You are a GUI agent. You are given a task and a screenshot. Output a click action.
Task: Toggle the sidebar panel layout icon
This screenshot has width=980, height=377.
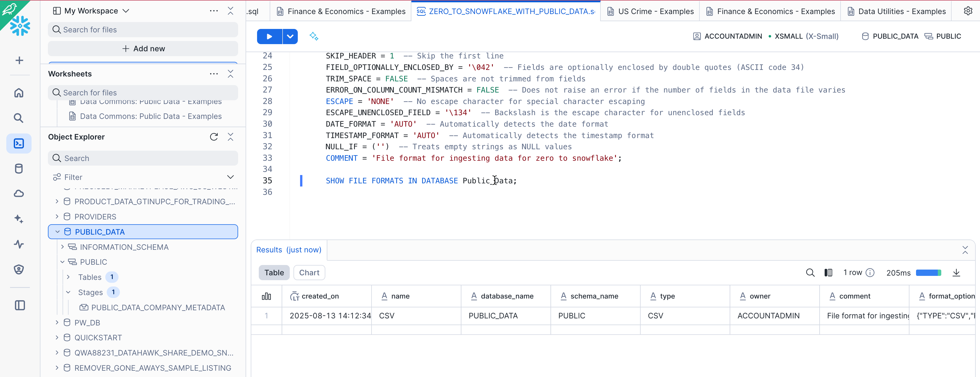coord(20,305)
